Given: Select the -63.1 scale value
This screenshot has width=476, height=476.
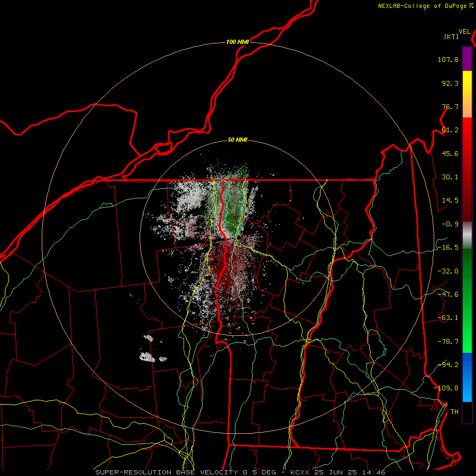Looking at the screenshot, I should coord(448,318).
